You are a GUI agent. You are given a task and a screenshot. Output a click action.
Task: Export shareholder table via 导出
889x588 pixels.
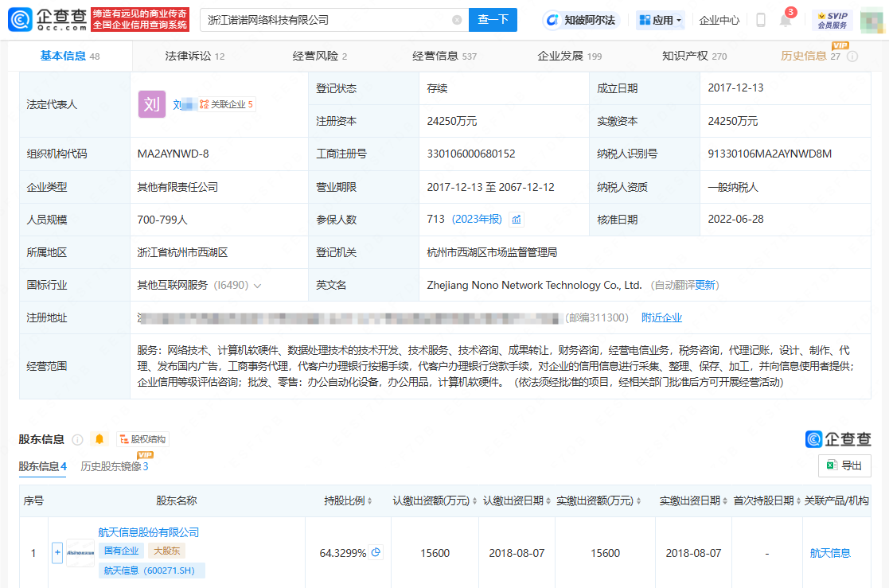tap(844, 465)
